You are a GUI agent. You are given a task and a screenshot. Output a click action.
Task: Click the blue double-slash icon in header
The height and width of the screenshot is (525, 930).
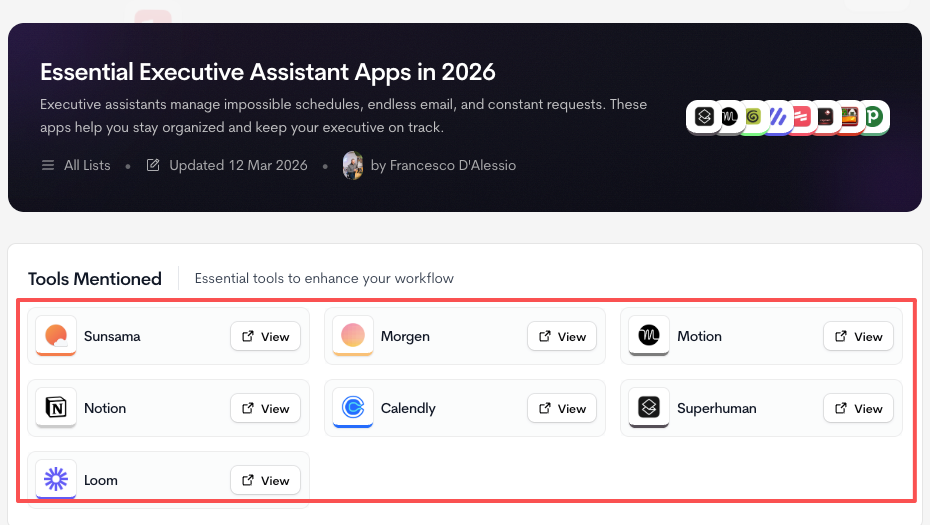778,117
